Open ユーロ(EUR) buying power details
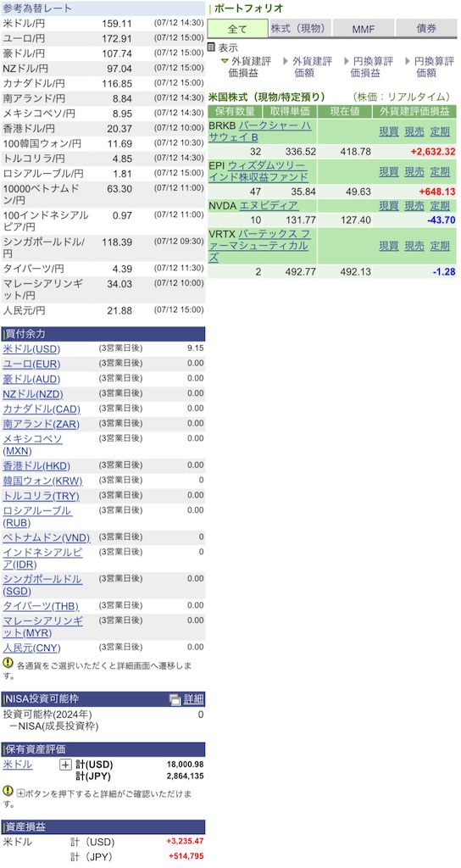This screenshot has height=868, width=461. click(x=31, y=364)
